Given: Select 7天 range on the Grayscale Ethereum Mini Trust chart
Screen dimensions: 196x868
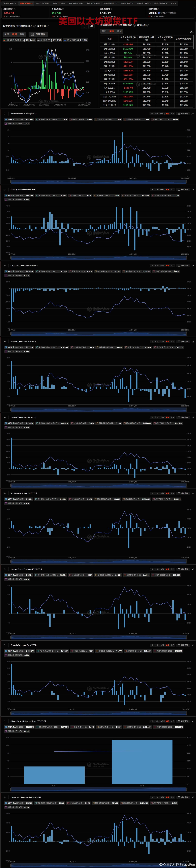Looking at the screenshot, I should (152, 797).
